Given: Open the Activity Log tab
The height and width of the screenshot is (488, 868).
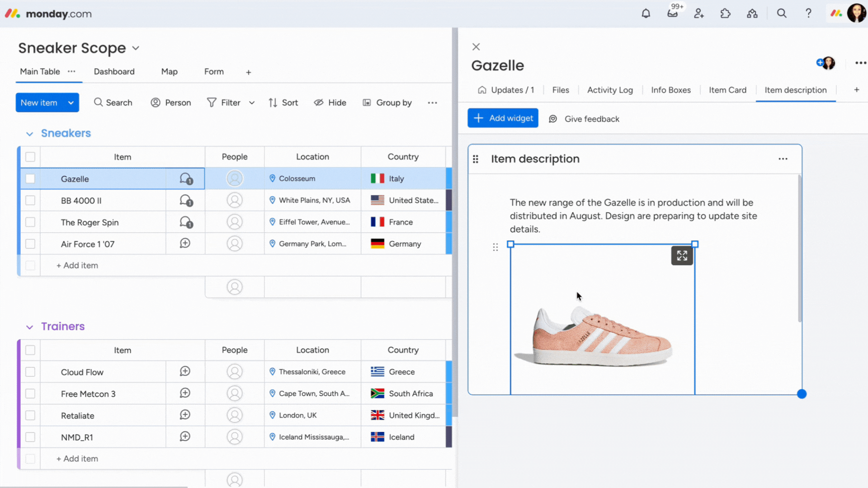Looking at the screenshot, I should coord(610,90).
